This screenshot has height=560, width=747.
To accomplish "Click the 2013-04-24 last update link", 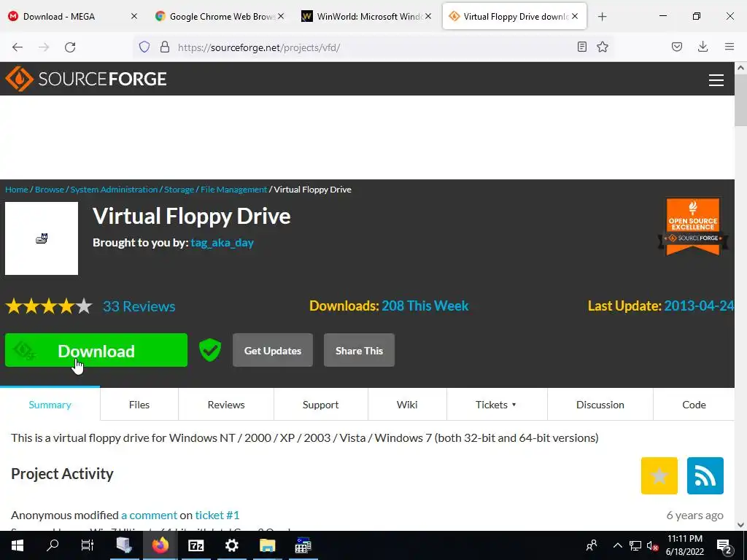I will [699, 306].
